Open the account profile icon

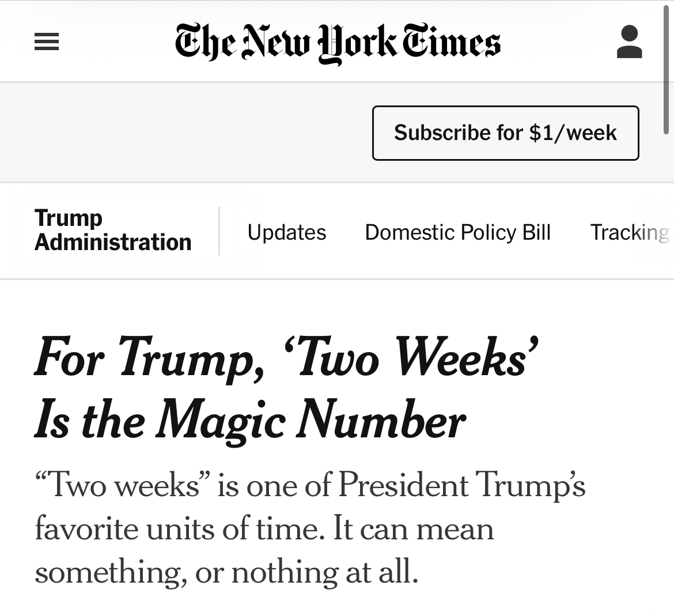(x=629, y=41)
